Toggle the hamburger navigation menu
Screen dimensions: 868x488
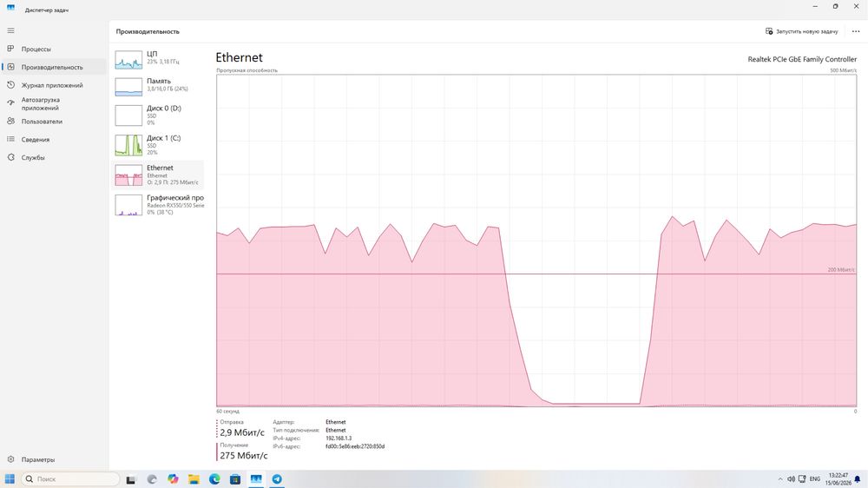pyautogui.click(x=10, y=30)
